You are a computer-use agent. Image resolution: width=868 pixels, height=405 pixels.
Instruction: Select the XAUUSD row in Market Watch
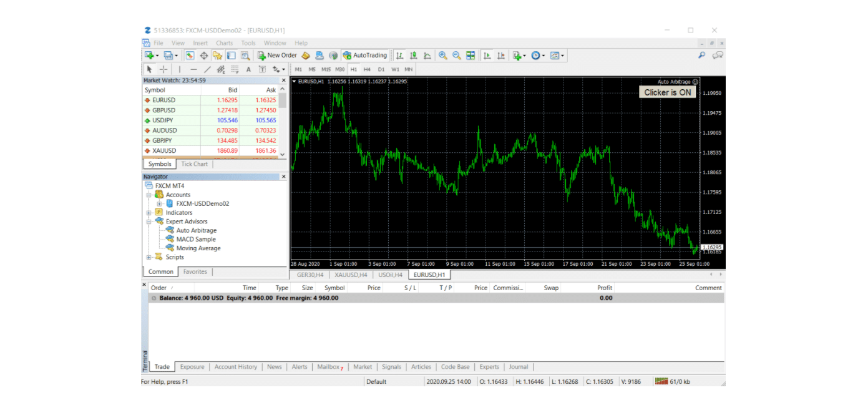(210, 151)
